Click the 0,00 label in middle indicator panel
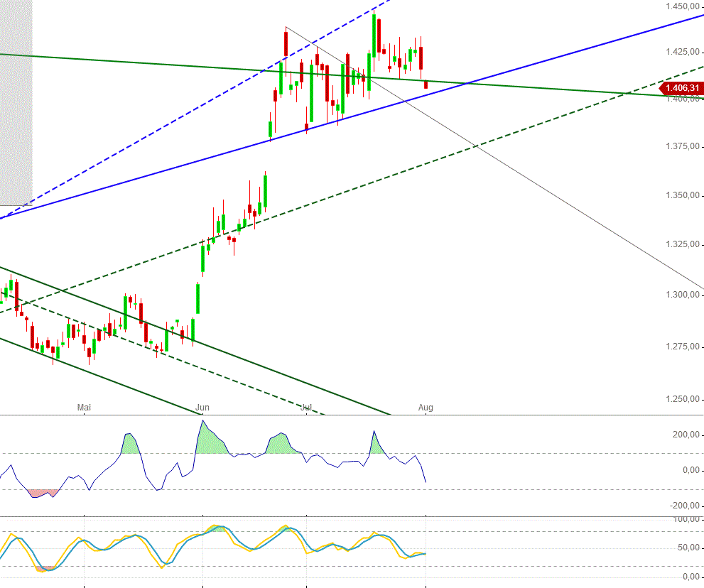The width and height of the screenshot is (704, 588). 691,470
